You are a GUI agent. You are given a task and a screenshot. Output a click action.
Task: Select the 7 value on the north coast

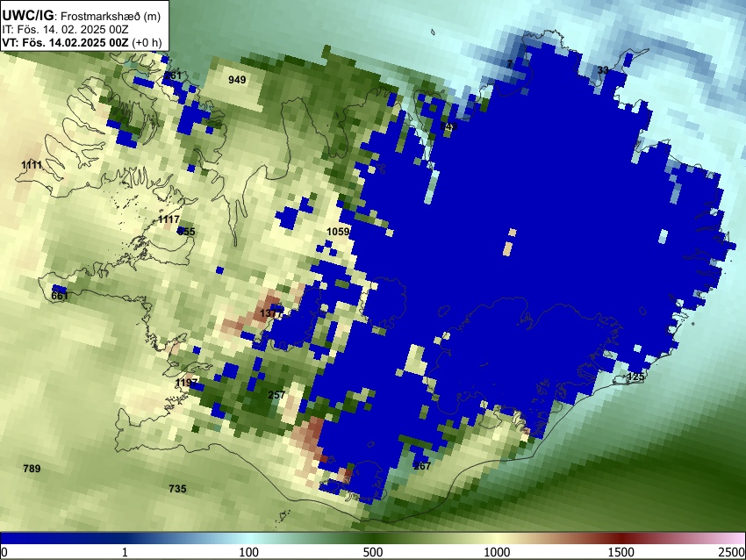coord(510,64)
